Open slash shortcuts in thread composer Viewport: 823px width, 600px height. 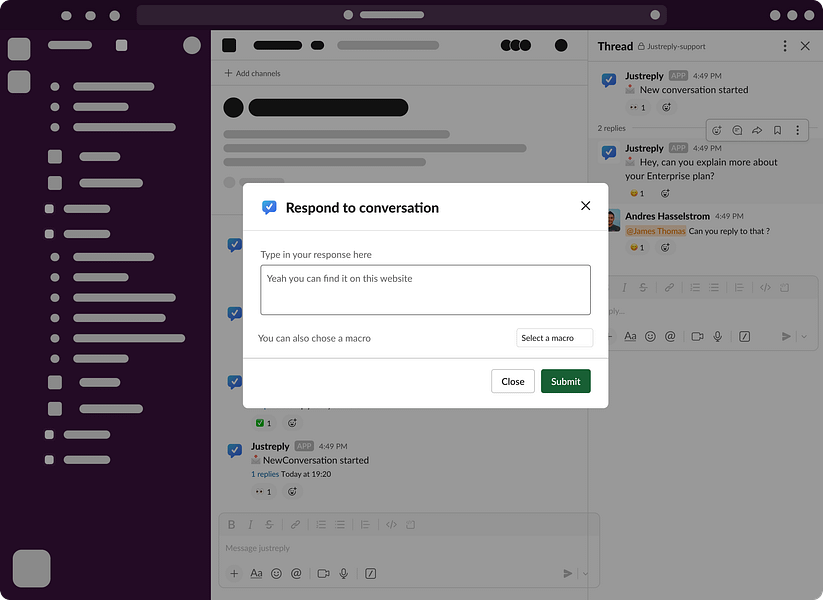pos(745,336)
